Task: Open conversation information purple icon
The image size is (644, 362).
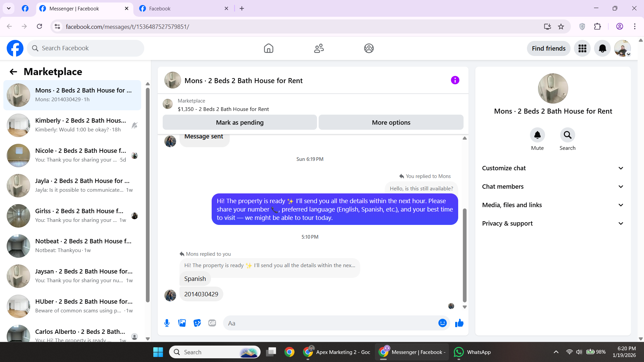Action: coord(455,80)
